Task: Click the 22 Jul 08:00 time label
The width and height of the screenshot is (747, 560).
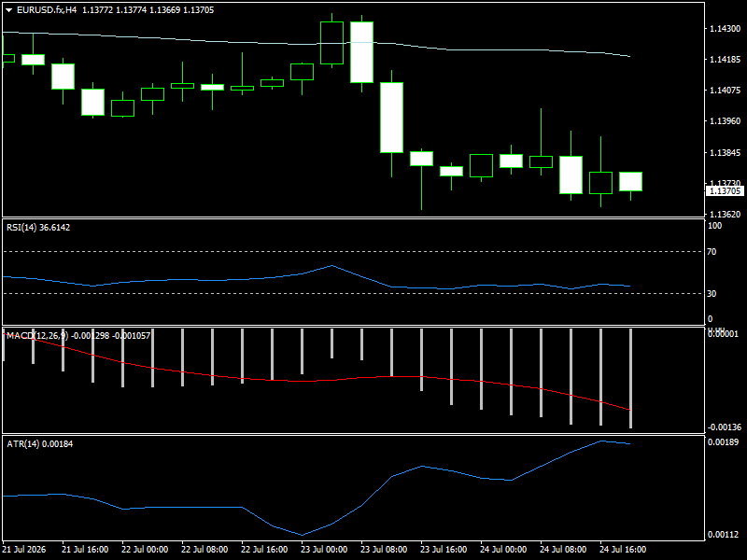Action: coord(204,550)
